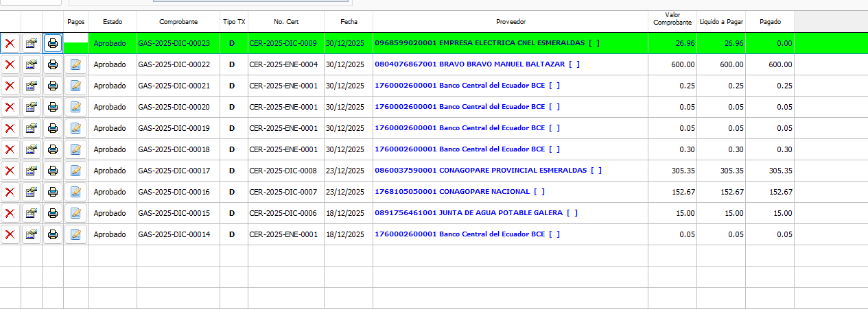Open provider EMPRESA ELECTRICA CNEL ESMERALDAS
This screenshot has width=868, height=309.
[486, 43]
